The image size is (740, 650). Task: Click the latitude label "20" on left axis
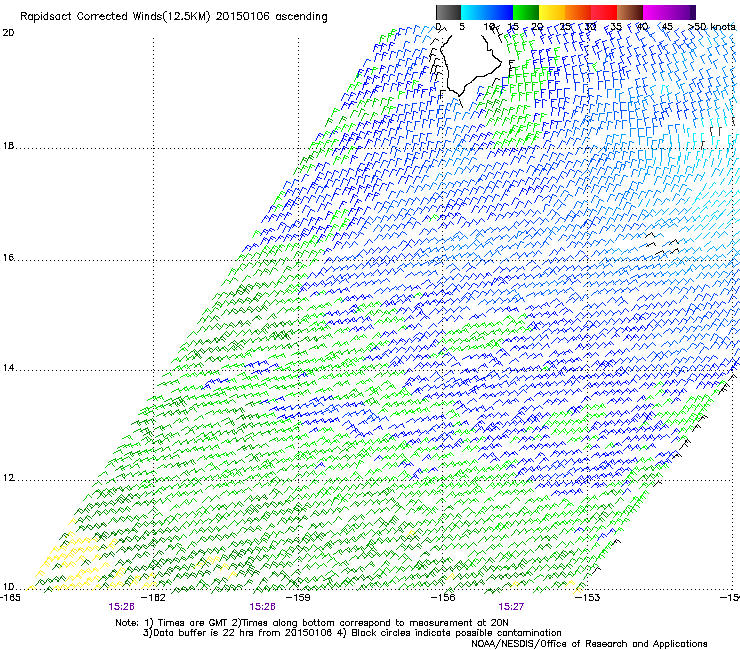point(8,33)
